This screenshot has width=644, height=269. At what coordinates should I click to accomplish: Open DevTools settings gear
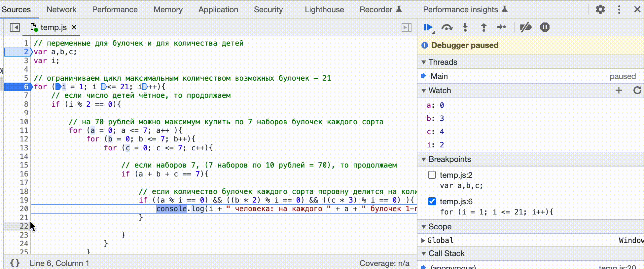click(x=600, y=9)
